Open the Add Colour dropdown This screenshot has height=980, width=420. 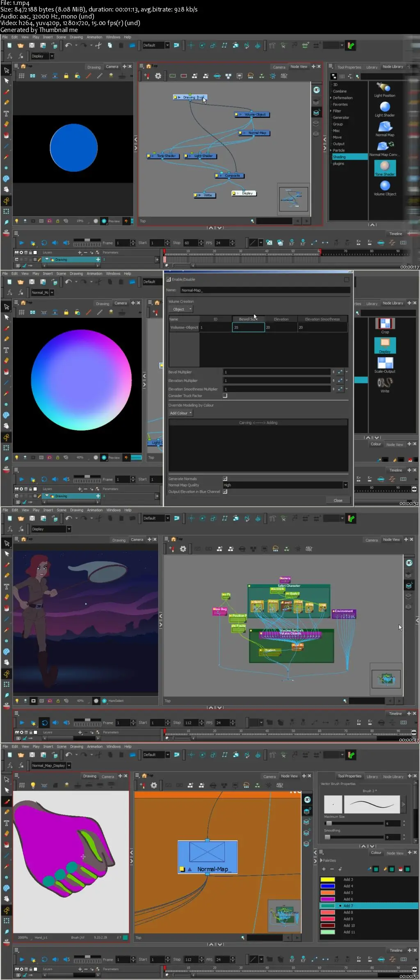(x=180, y=413)
